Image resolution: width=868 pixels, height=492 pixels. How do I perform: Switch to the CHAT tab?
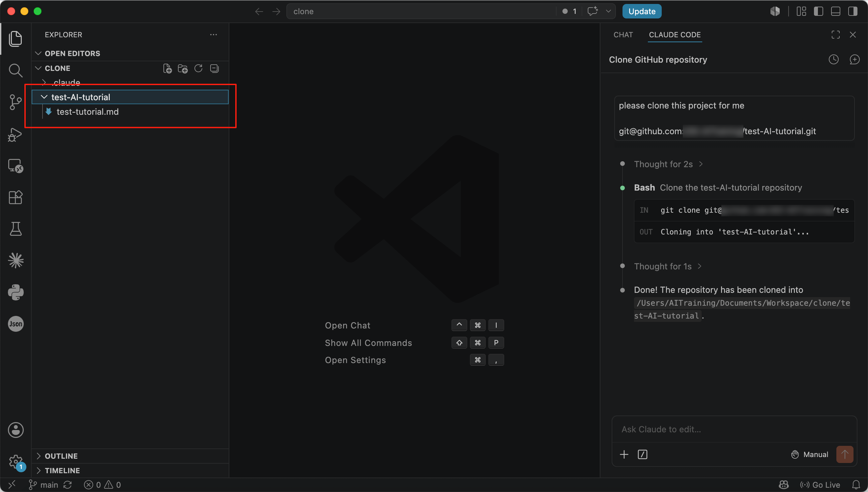click(623, 35)
